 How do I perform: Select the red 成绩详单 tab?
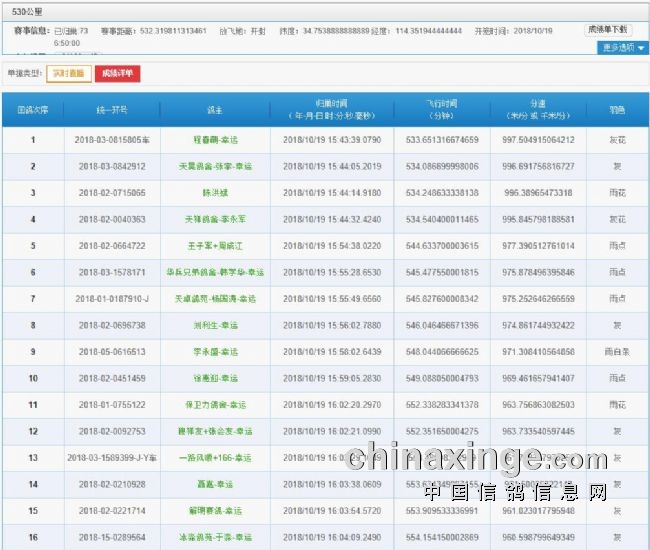pyautogui.click(x=118, y=73)
